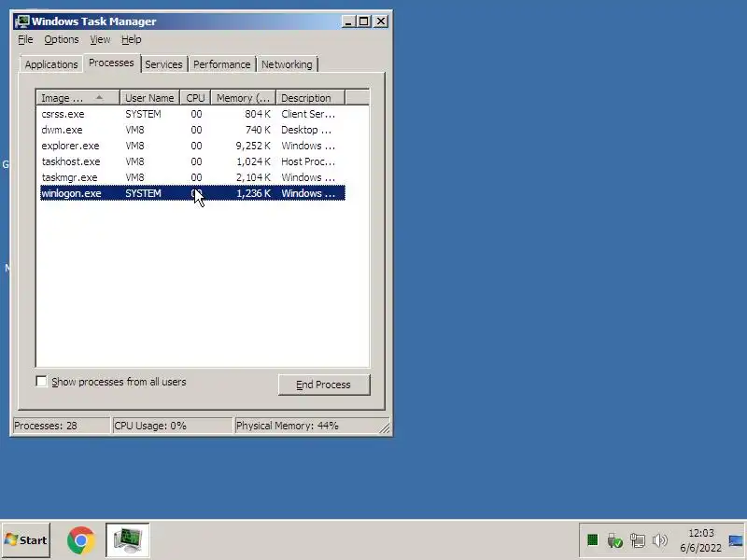Open the File menu
Image resolution: width=747 pixels, height=560 pixels.
click(25, 39)
